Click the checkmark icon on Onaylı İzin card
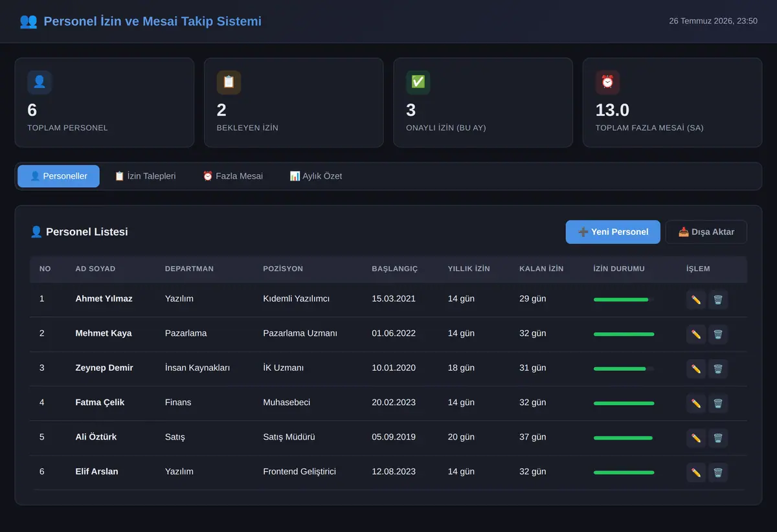The height and width of the screenshot is (532, 777). click(x=418, y=82)
